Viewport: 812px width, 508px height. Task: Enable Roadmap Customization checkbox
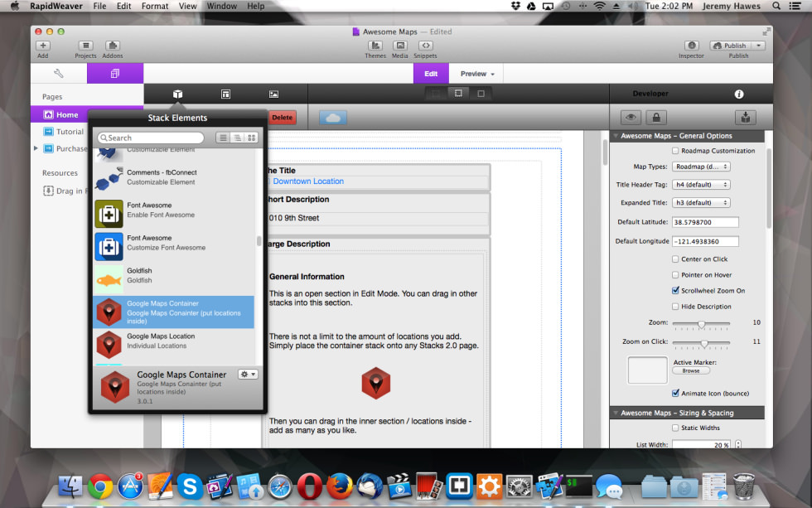pos(675,151)
